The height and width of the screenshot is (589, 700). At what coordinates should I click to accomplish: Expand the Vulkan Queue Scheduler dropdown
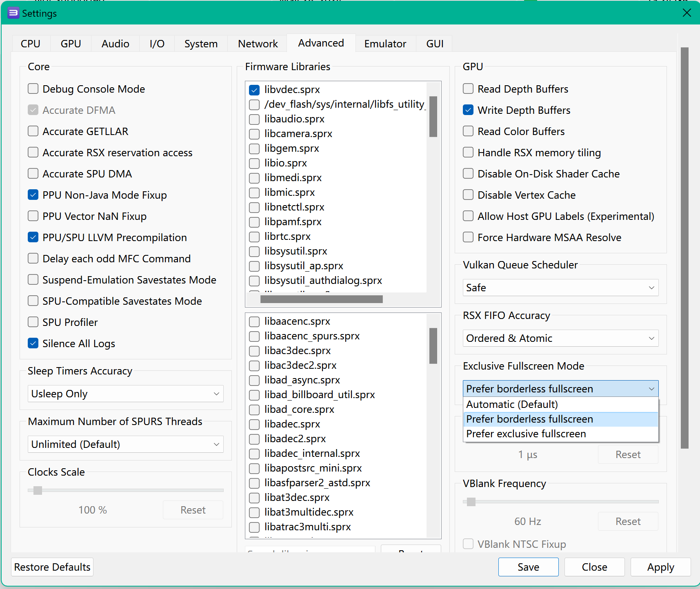(561, 288)
